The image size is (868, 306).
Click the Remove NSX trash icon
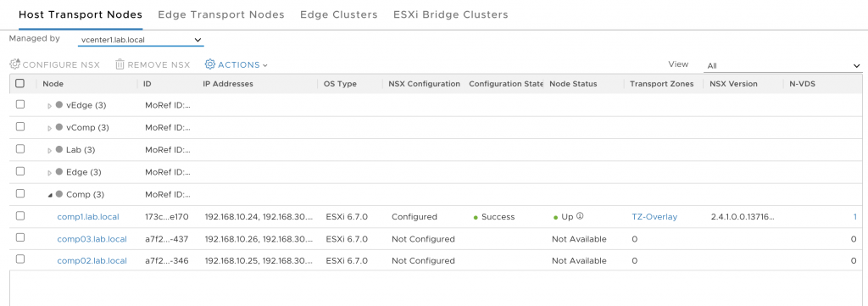tap(120, 64)
